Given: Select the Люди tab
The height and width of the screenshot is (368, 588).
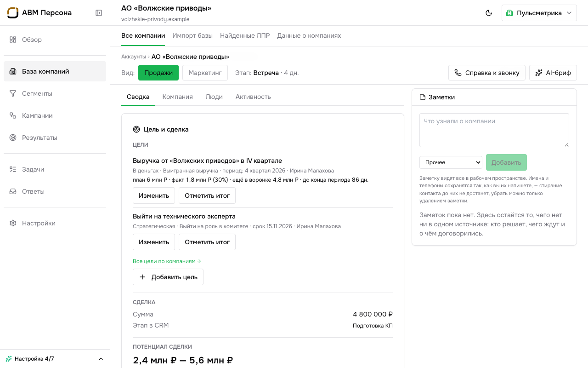Looking at the screenshot, I should click(x=214, y=97).
